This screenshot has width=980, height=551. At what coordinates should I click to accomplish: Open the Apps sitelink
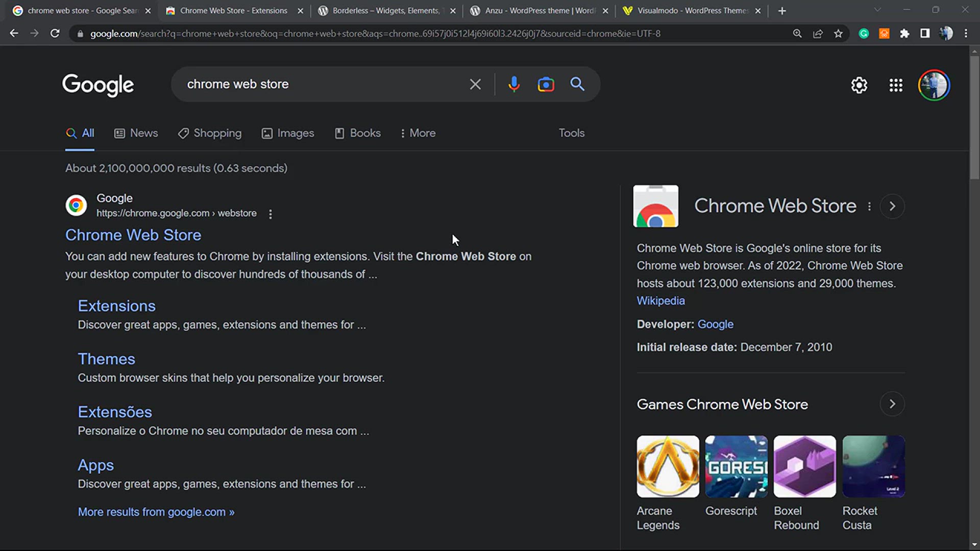click(96, 465)
